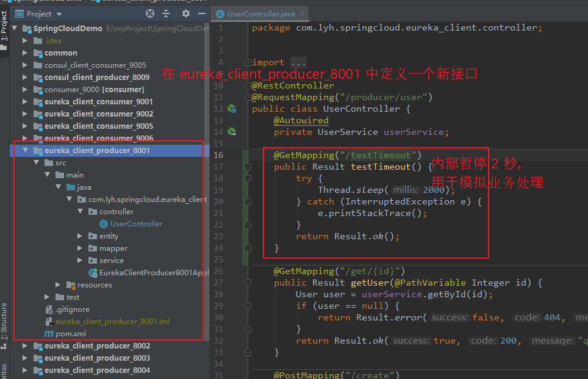Open the Project view dropdown

click(x=59, y=14)
